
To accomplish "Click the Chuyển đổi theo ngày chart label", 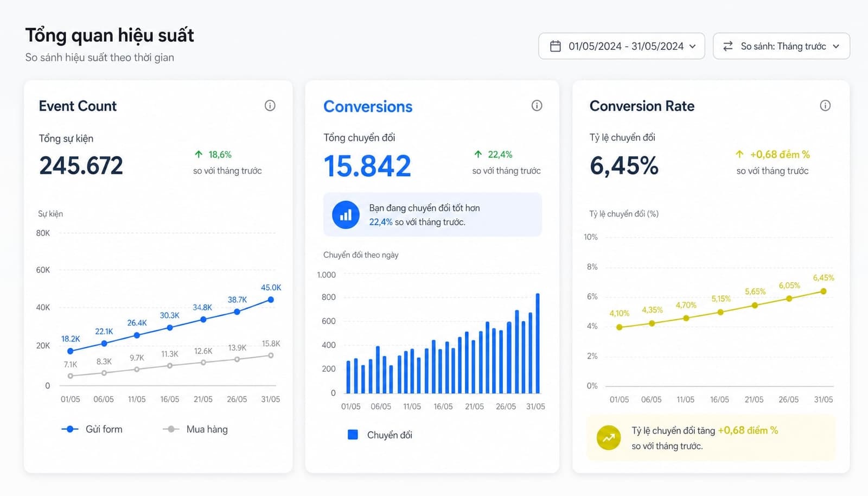I will point(361,255).
